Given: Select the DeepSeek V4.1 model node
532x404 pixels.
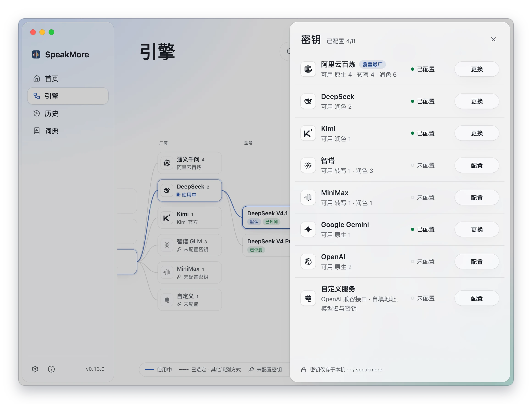Looking at the screenshot, I should (x=266, y=217).
